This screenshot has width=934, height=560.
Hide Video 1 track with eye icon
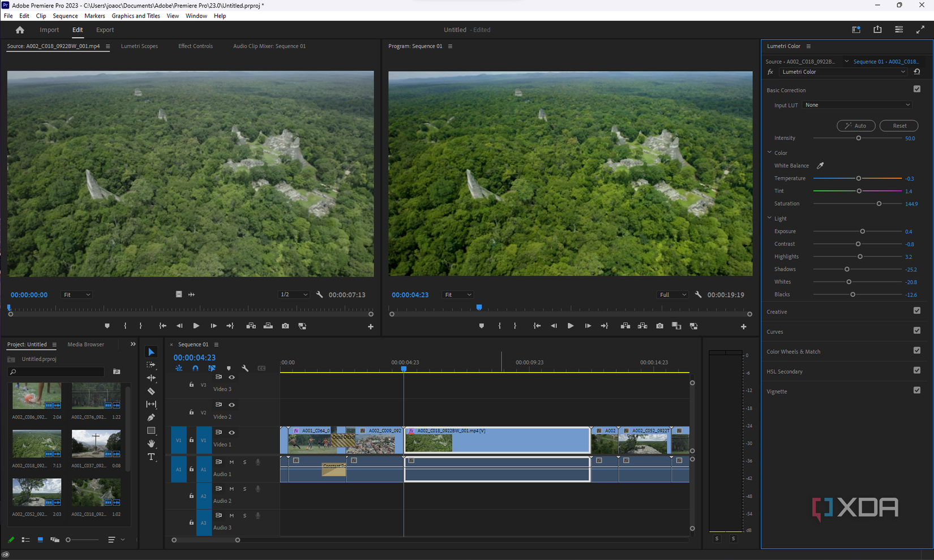(232, 433)
